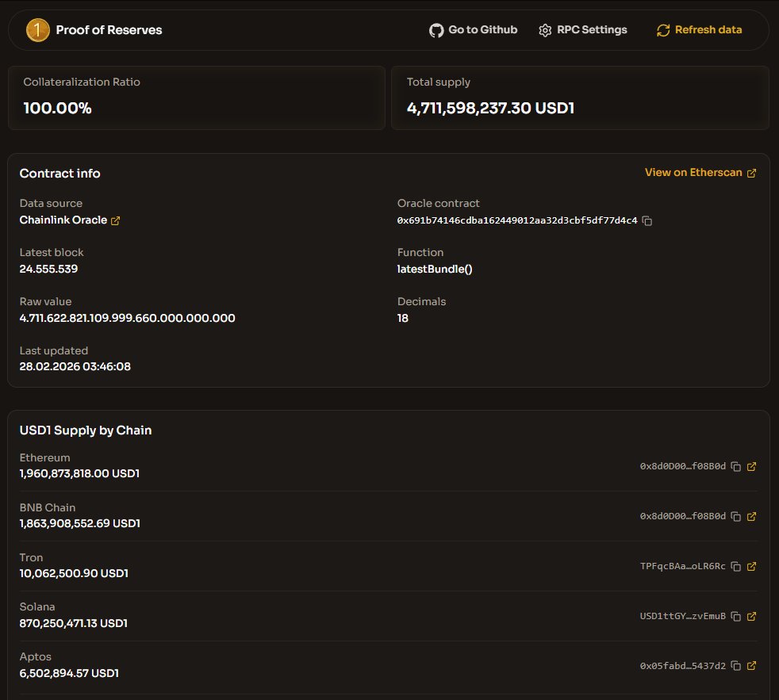Click the Refresh data button
This screenshot has height=700, width=779.
coord(699,30)
